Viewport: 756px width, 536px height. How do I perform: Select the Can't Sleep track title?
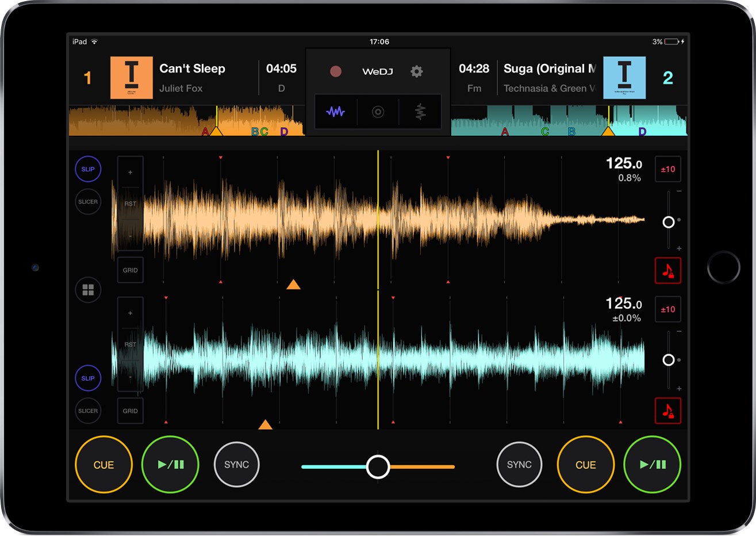[x=191, y=68]
